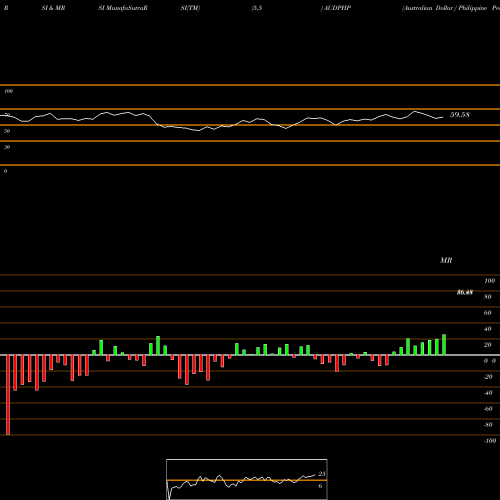Click the MunafaSutra header text
Screen dimensions: 500x500
click(x=126, y=8)
